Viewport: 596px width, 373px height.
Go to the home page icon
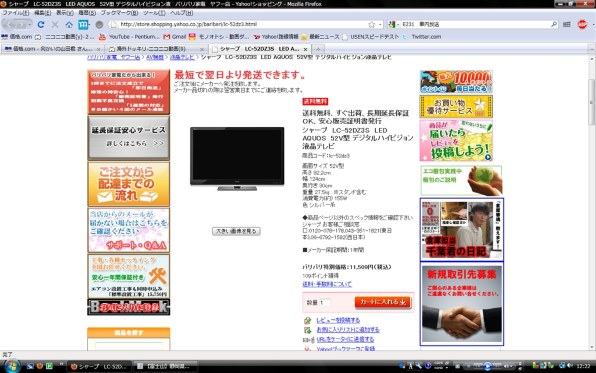tap(69, 25)
